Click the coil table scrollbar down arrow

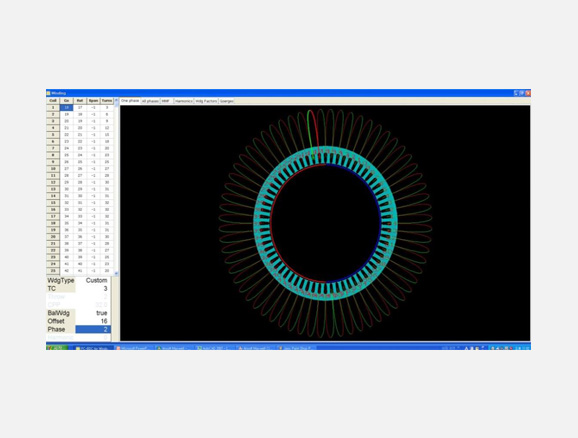pos(116,273)
